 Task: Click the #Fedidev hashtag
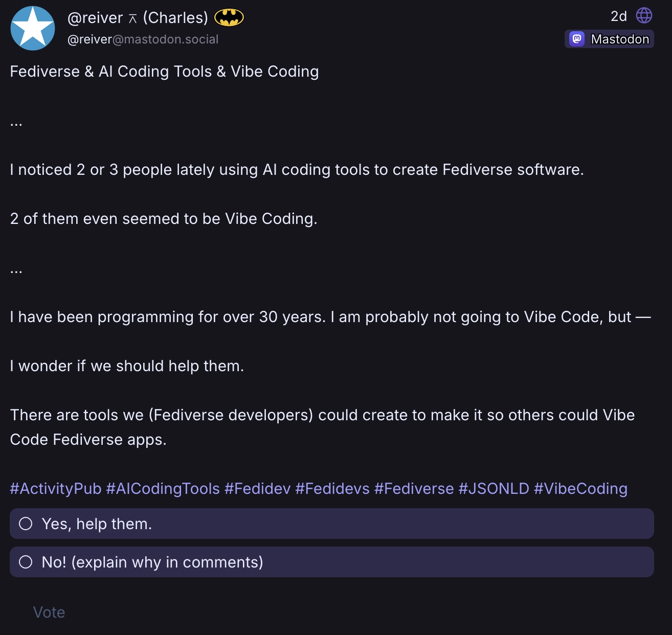[257, 489]
